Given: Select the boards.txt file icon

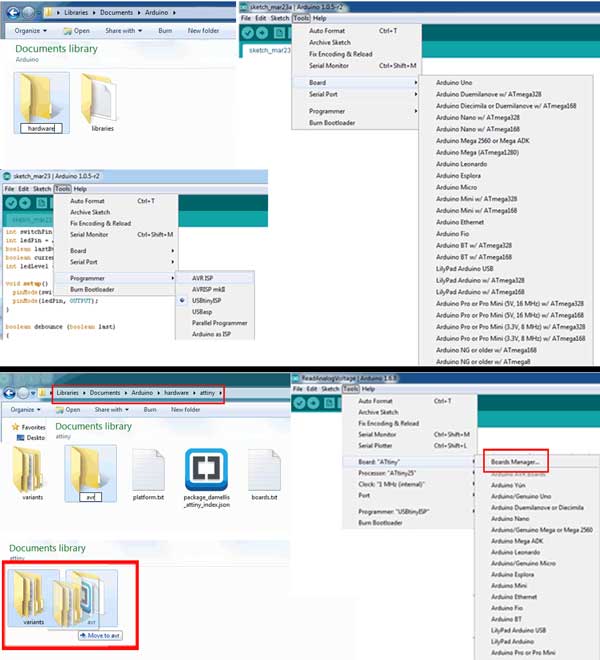Looking at the screenshot, I should pos(264,470).
